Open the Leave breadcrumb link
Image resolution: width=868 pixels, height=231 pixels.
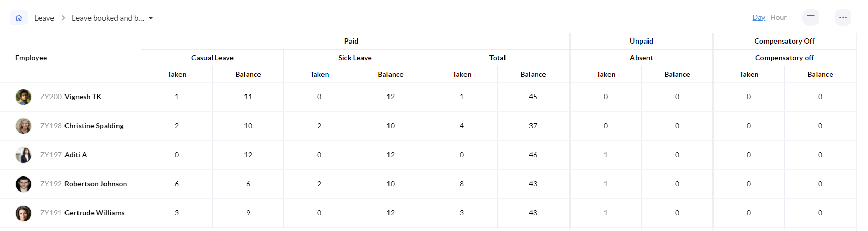coord(44,18)
